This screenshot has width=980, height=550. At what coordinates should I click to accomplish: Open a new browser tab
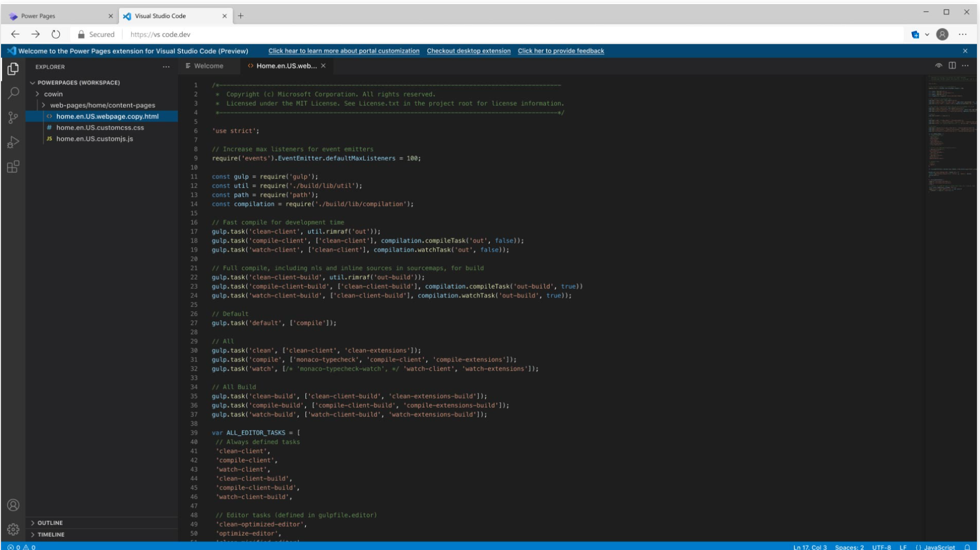tap(240, 16)
